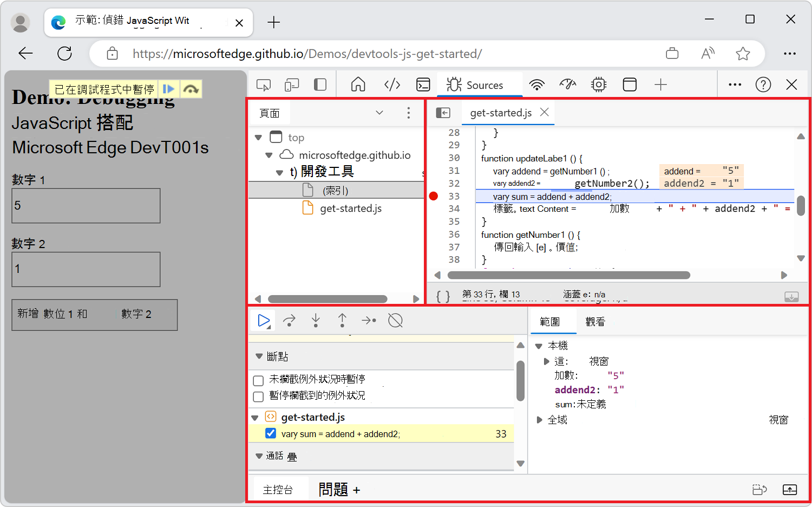Image resolution: width=812 pixels, height=507 pixels.
Task: Deactivate all breakpoints icon
Action: (395, 320)
